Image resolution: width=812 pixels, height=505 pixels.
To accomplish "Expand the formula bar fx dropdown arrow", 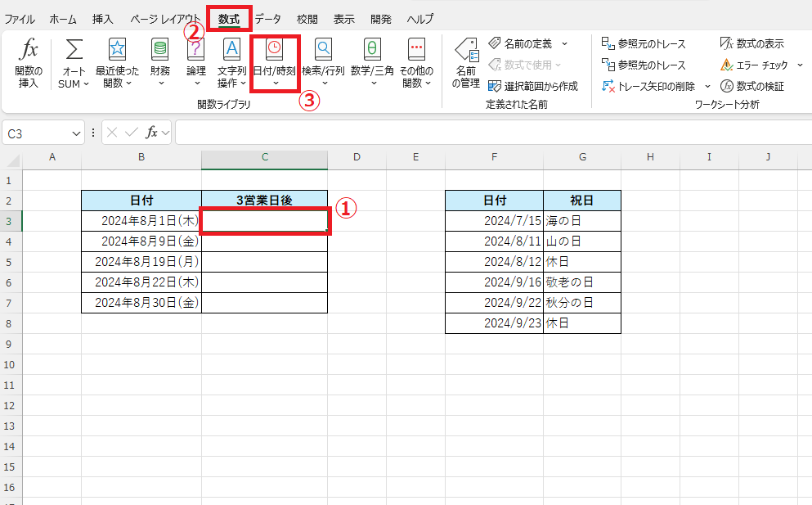I will pos(165,133).
